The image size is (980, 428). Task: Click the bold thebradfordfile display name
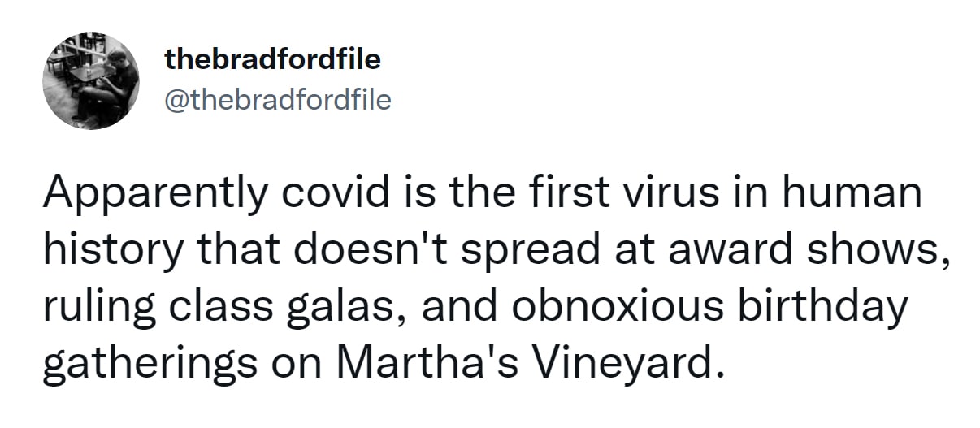272,58
